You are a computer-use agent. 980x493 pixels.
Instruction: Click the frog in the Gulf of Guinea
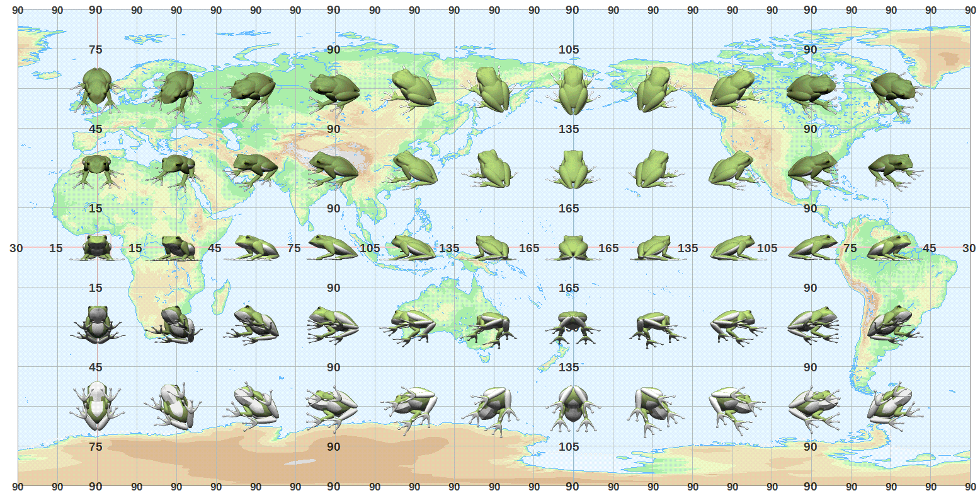pos(97,247)
